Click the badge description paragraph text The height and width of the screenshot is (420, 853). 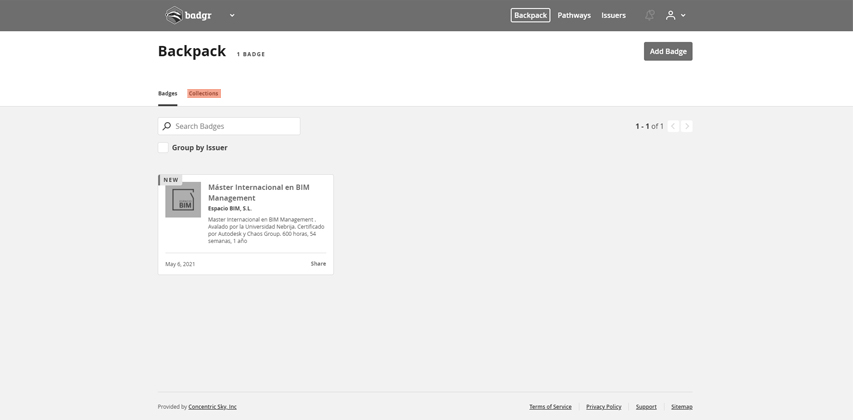(x=267, y=230)
